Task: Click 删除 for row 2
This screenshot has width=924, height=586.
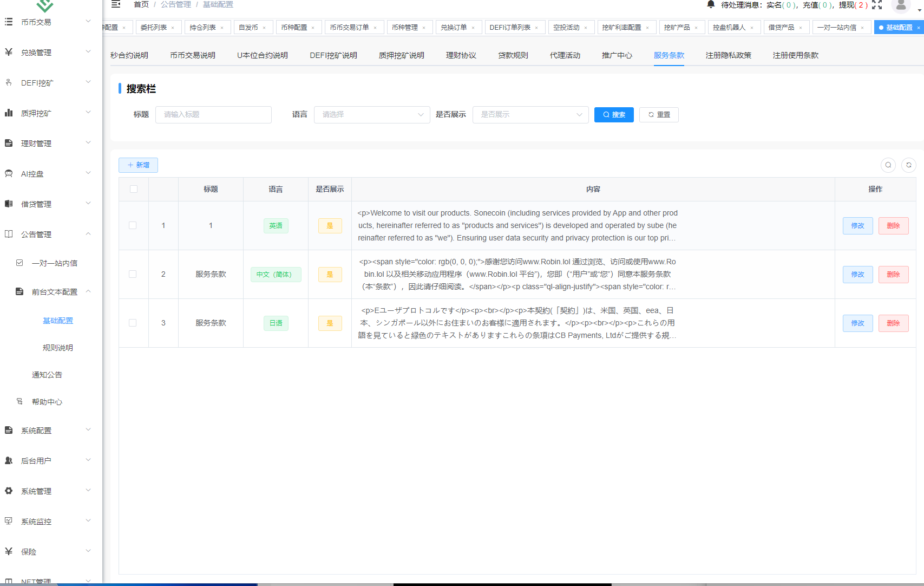Action: [x=893, y=275]
